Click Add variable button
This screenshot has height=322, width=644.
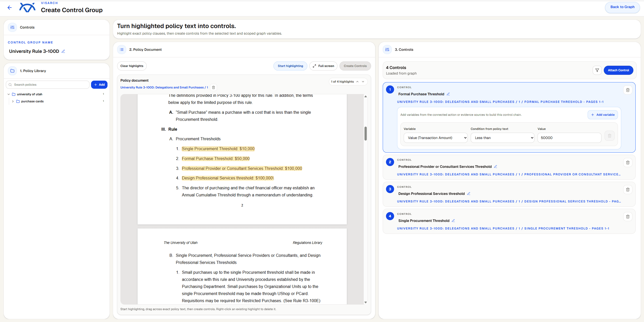[x=603, y=115]
